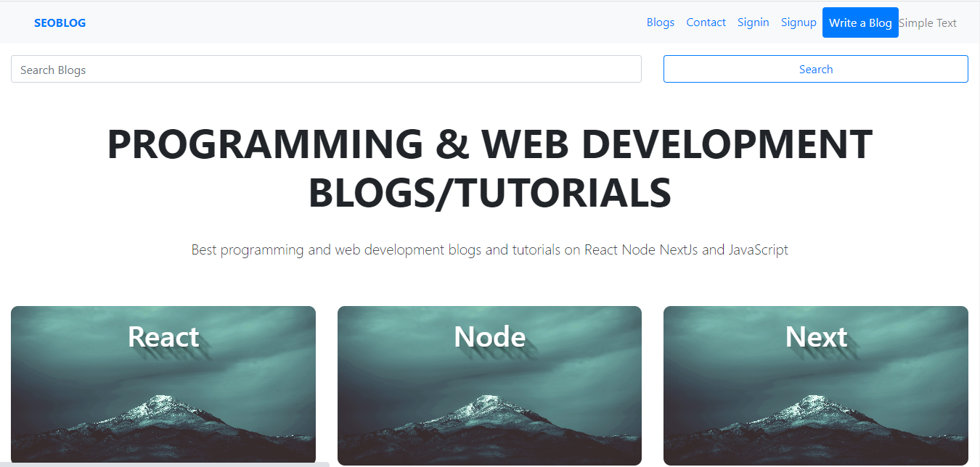
Task: Open the Node category card
Action: (489, 385)
